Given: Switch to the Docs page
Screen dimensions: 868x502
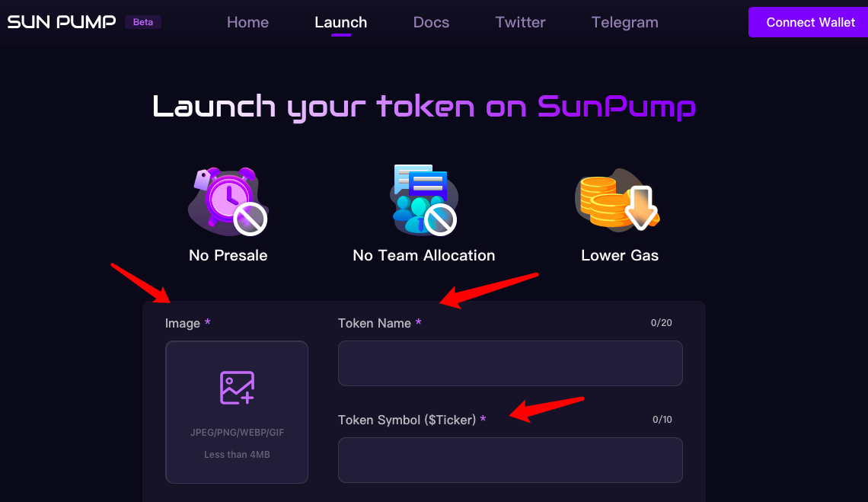Looking at the screenshot, I should tap(431, 22).
